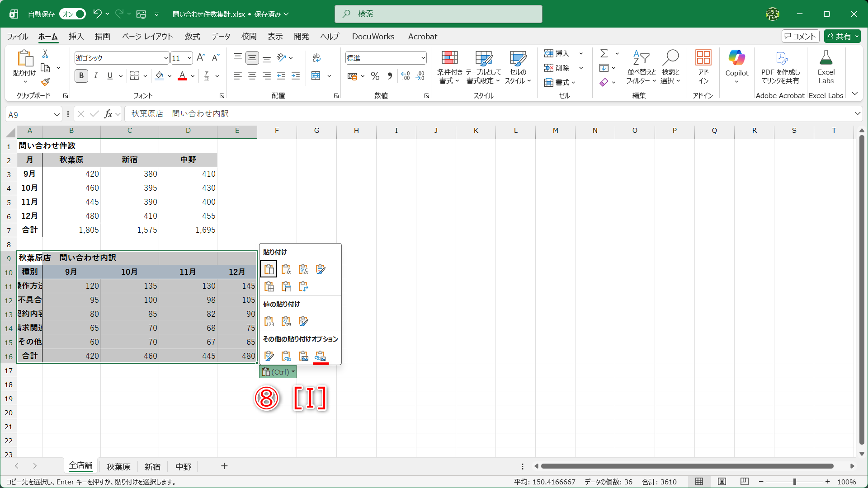Image resolution: width=868 pixels, height=488 pixels.
Task: Open the データ ribbon tab
Action: [x=221, y=37]
